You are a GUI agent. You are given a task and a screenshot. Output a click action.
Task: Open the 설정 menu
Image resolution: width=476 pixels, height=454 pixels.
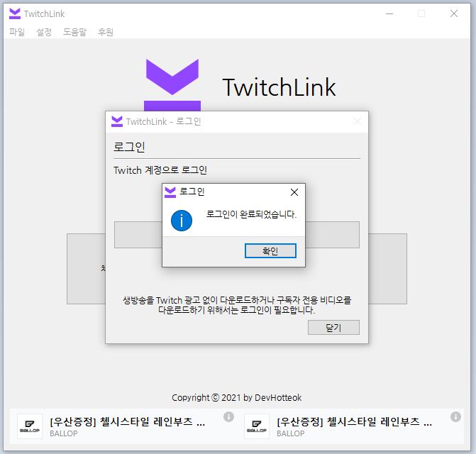44,32
